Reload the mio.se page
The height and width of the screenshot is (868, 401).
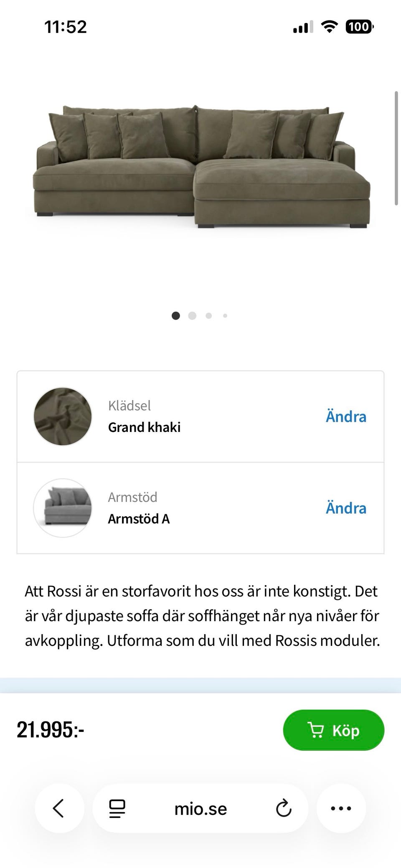click(x=284, y=808)
